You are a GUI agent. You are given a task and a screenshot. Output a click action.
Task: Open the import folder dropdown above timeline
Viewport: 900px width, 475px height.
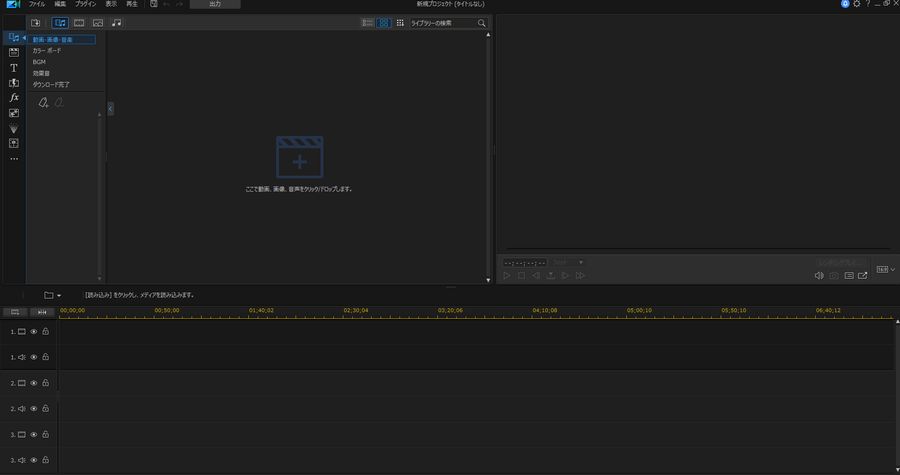tap(52, 295)
